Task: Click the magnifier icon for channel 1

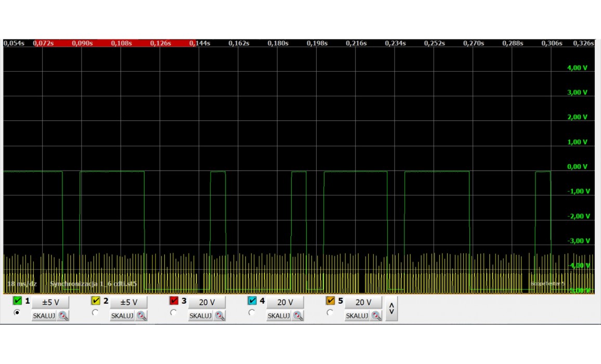Action: coord(63,316)
